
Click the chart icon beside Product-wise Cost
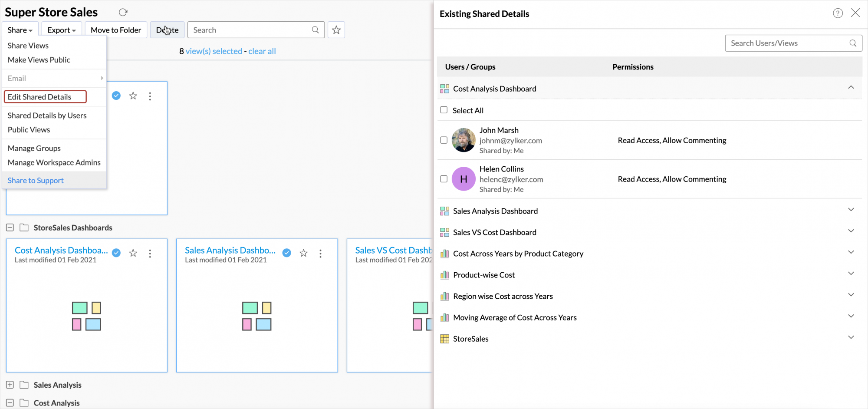tap(444, 275)
